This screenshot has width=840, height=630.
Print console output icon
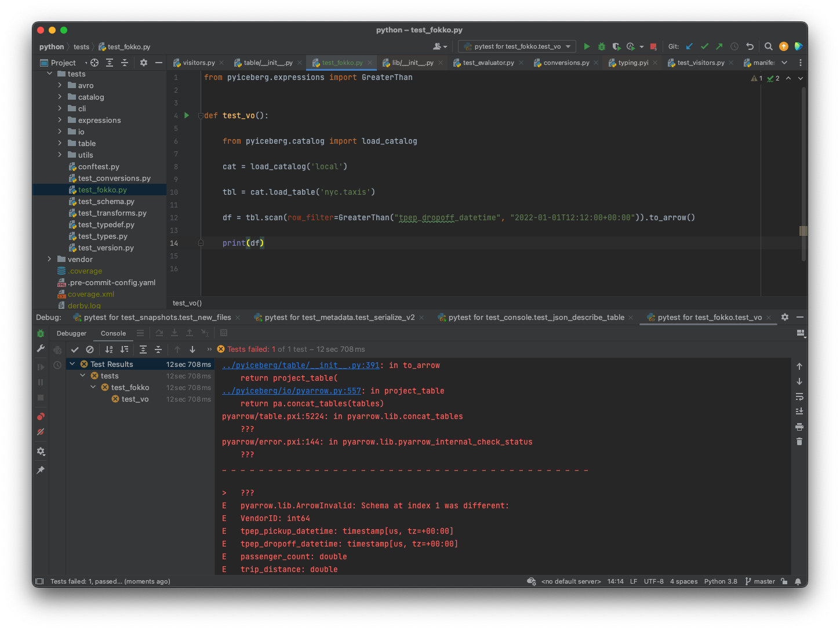click(799, 427)
